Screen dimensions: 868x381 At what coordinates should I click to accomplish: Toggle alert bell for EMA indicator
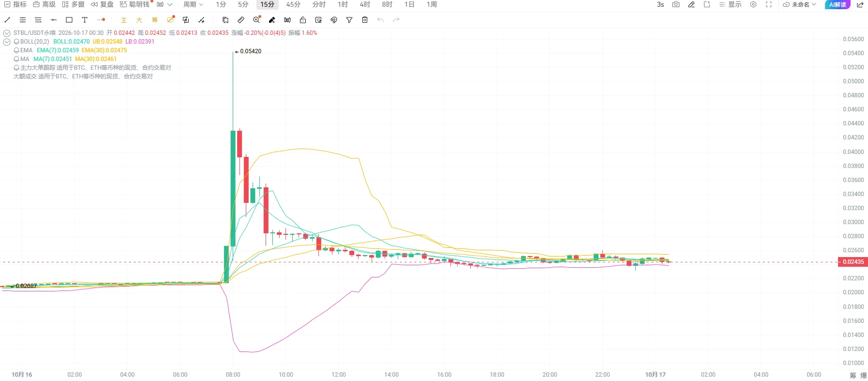point(16,50)
